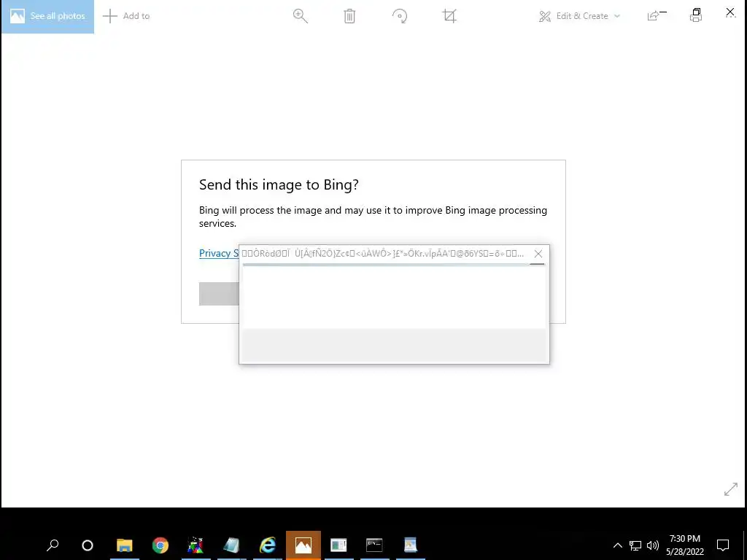Click the Photos app taskbar icon
747x560 pixels.
pos(303,545)
